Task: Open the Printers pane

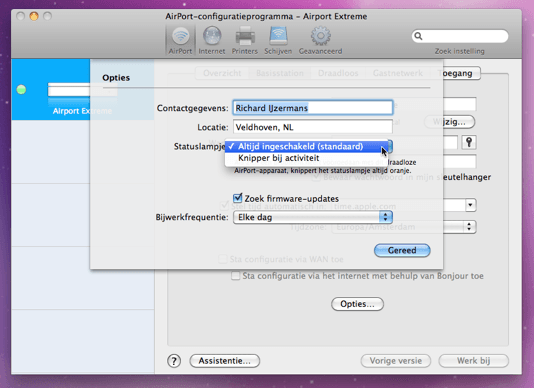Action: 245,41
